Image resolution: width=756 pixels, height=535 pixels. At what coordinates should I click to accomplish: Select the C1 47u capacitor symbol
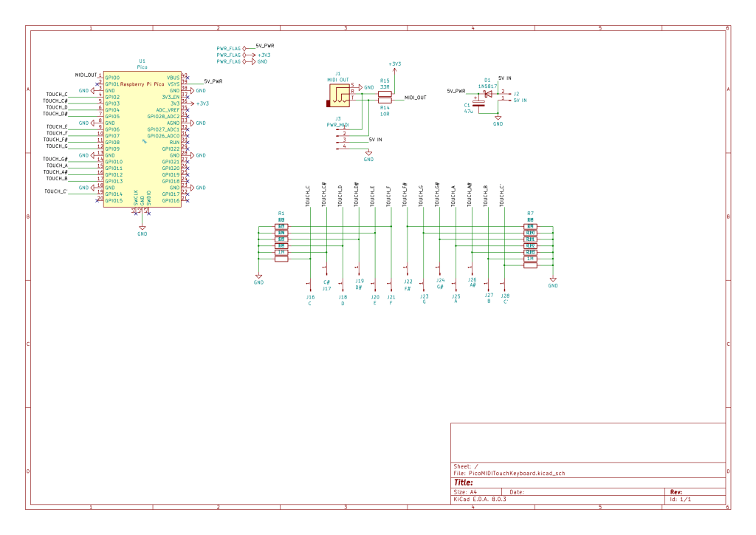click(x=480, y=104)
